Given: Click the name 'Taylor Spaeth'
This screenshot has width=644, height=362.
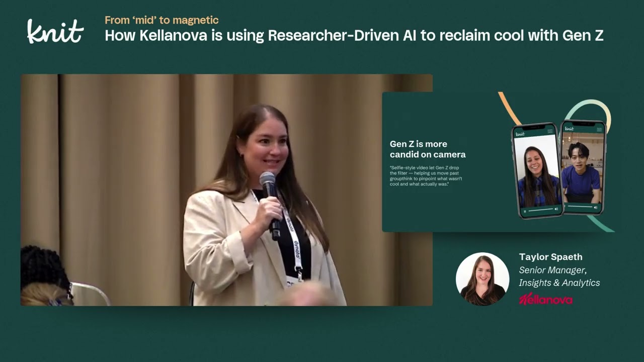Looking at the screenshot, I should pos(550,257).
